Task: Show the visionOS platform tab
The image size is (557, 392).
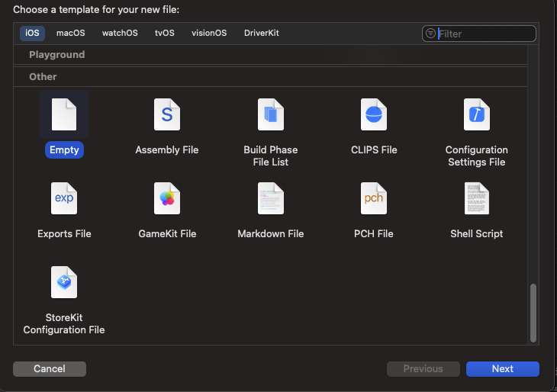Action: tap(209, 33)
